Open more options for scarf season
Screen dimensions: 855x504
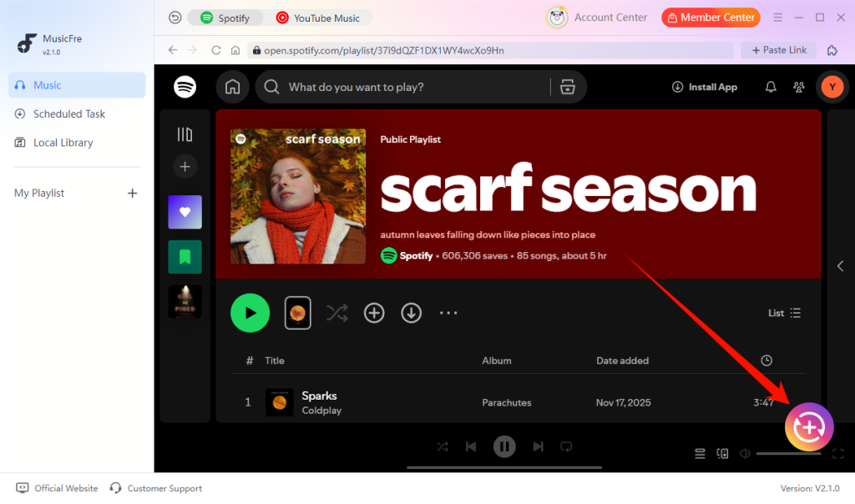pyautogui.click(x=448, y=313)
